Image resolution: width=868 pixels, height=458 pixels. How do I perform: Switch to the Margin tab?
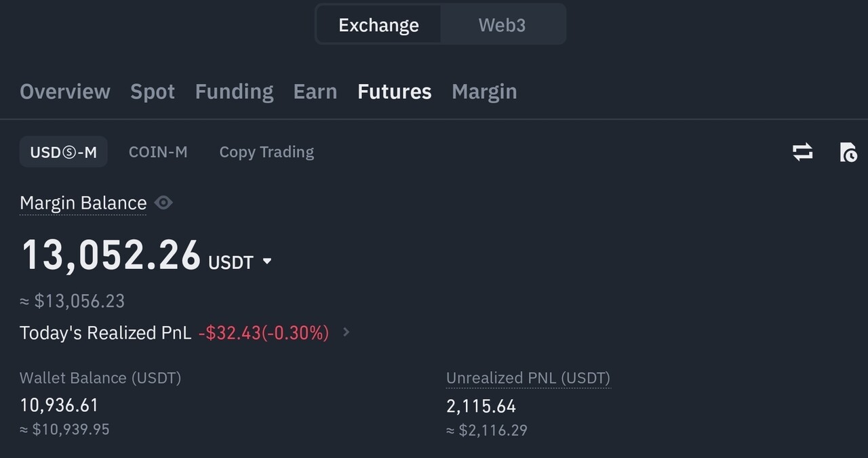click(x=484, y=91)
